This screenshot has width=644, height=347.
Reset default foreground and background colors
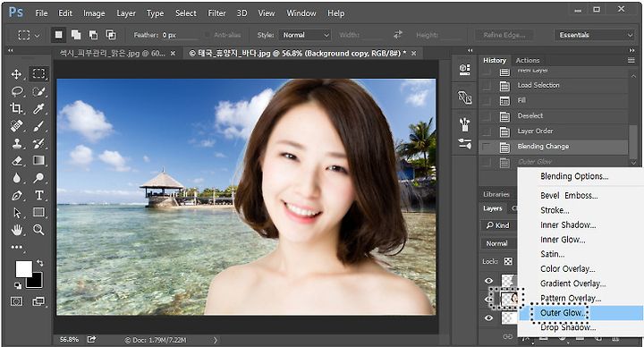point(18,285)
